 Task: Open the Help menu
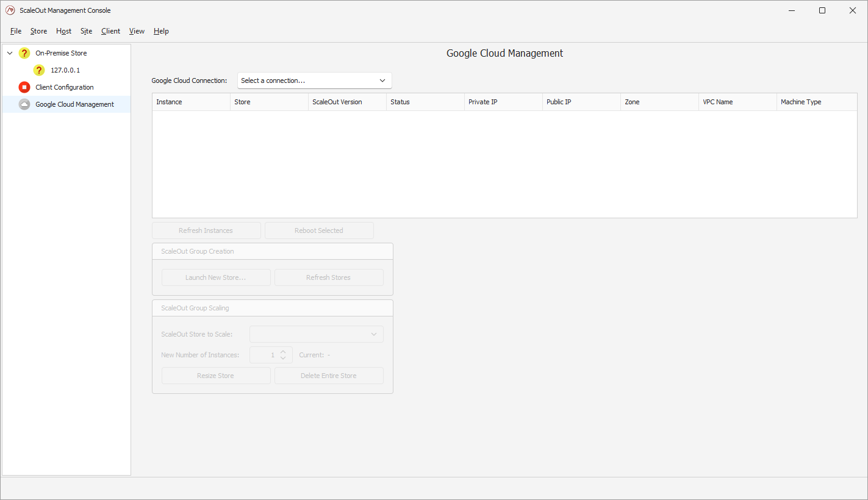pos(161,31)
